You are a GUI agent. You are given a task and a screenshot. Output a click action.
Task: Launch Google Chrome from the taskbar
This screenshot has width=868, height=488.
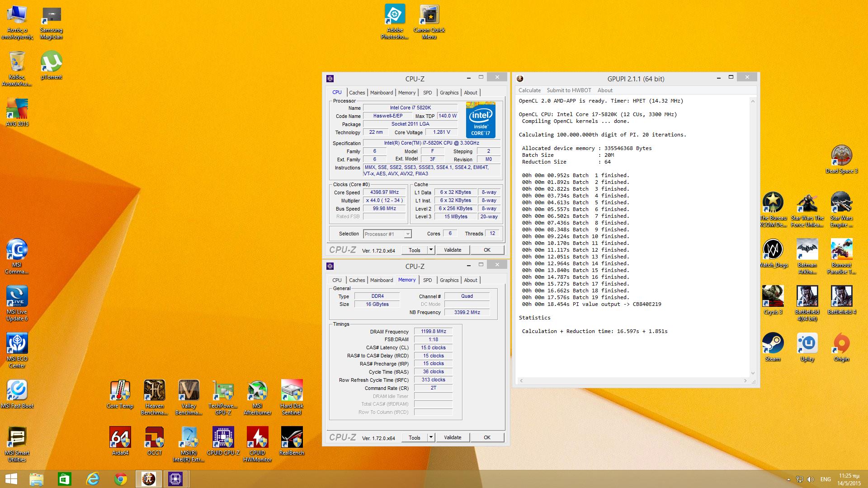[121, 479]
